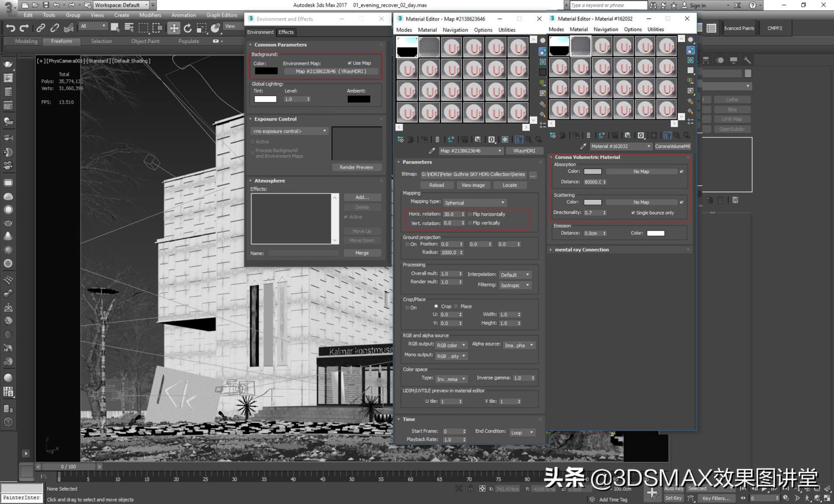The image size is (834, 504).
Task: Open the Absorption color swatch
Action: coord(592,172)
